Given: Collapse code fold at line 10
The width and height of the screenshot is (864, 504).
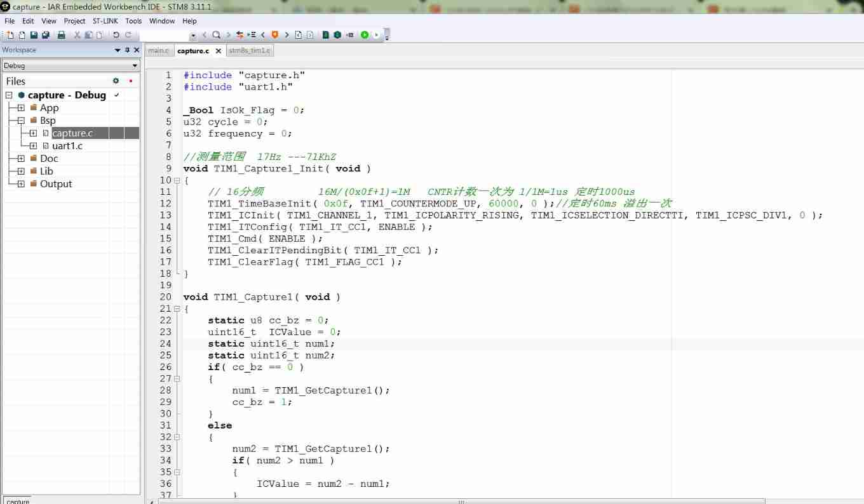Looking at the screenshot, I should (177, 180).
